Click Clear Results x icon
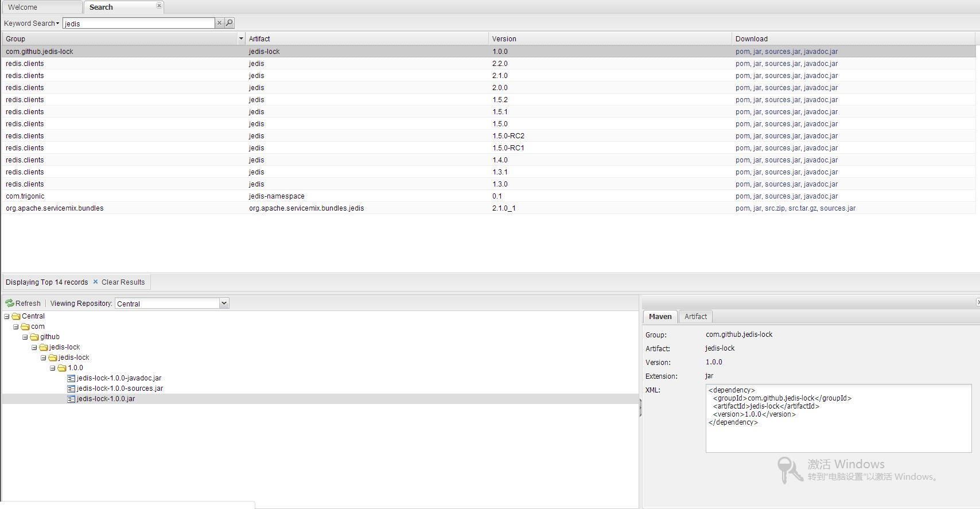The image size is (980, 509). (x=95, y=282)
